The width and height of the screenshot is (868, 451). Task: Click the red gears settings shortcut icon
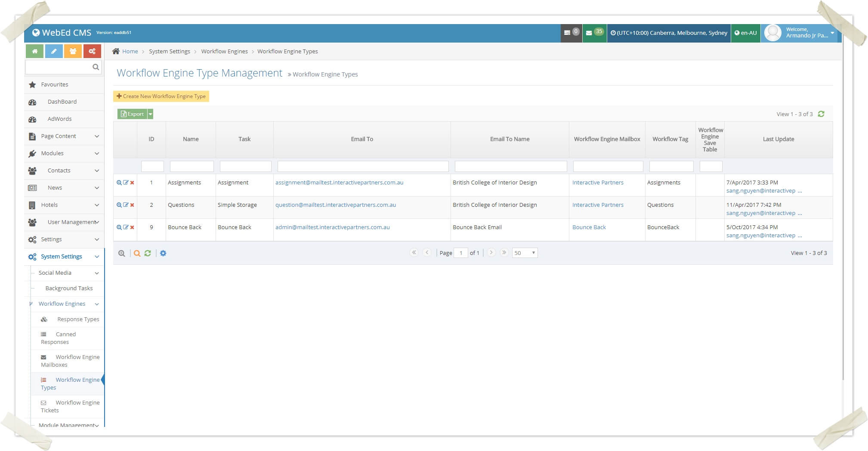(92, 51)
